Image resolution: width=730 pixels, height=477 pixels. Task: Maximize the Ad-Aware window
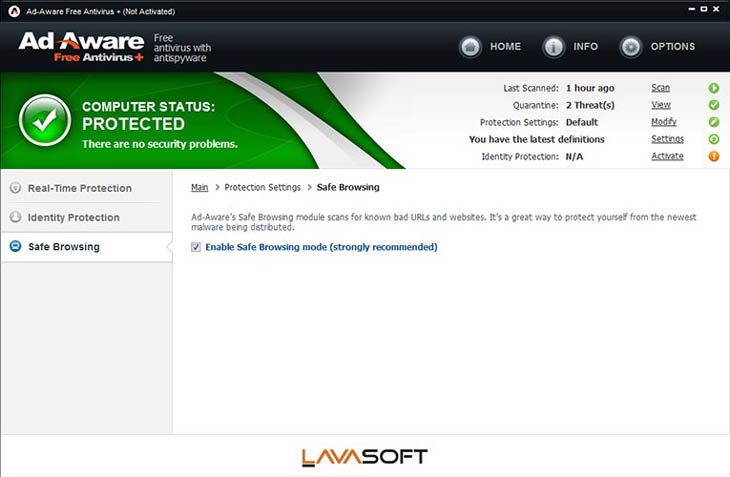pos(704,9)
